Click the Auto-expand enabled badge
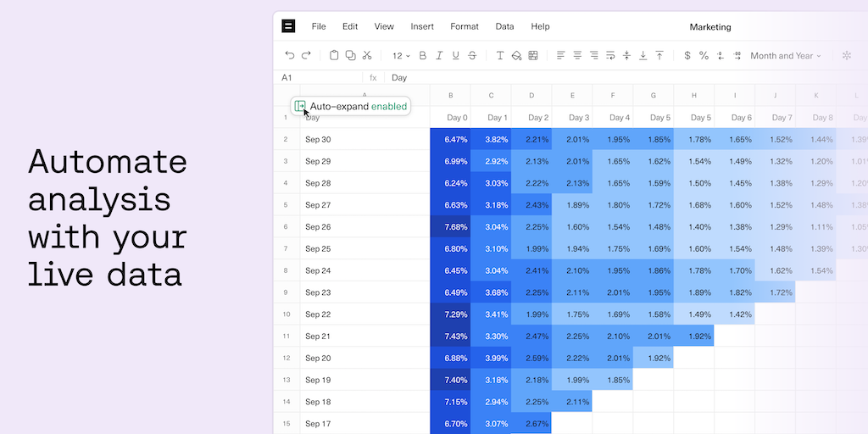The image size is (868, 434). (351, 107)
